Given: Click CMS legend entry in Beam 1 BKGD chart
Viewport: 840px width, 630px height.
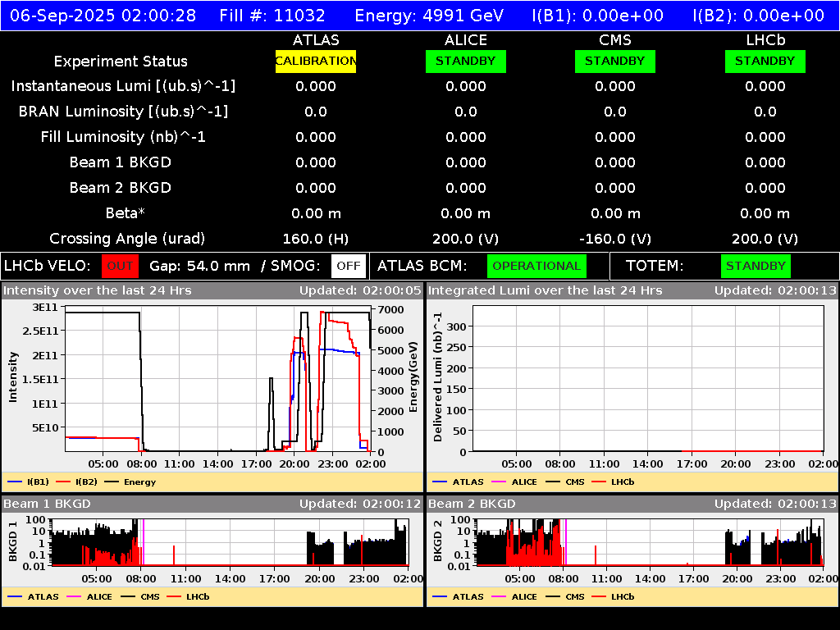Looking at the screenshot, I should click(x=140, y=596).
